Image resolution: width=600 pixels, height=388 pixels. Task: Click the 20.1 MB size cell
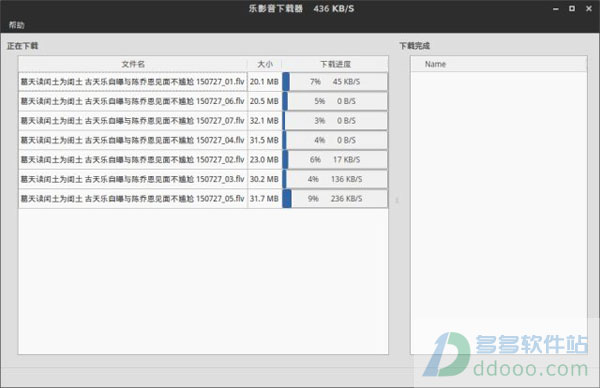point(264,82)
